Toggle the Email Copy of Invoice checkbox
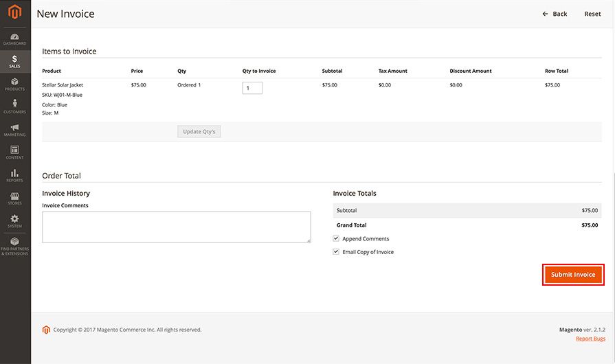 click(336, 251)
